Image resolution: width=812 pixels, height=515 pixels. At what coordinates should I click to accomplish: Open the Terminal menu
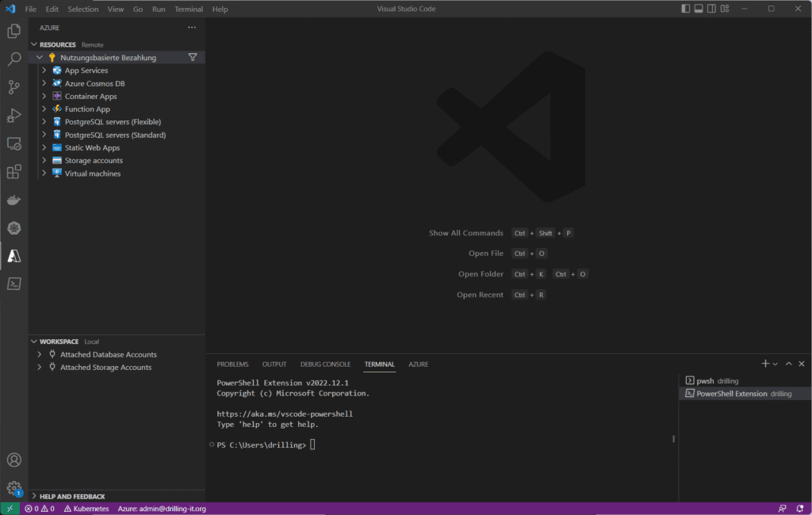[189, 9]
